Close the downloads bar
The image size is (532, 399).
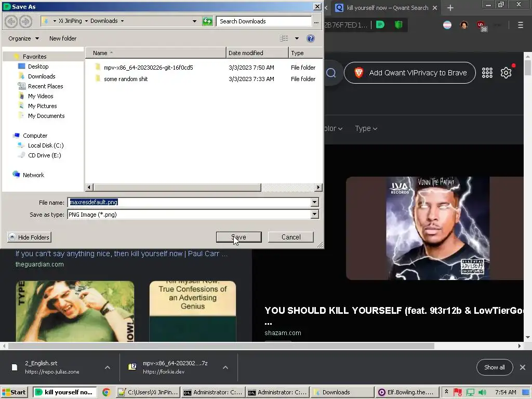[x=523, y=367]
